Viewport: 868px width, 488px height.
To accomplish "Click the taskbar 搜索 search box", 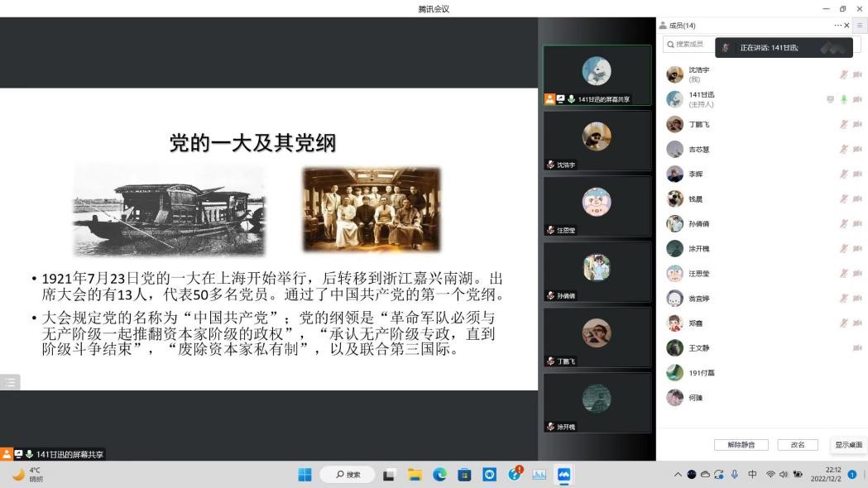I will (x=348, y=475).
